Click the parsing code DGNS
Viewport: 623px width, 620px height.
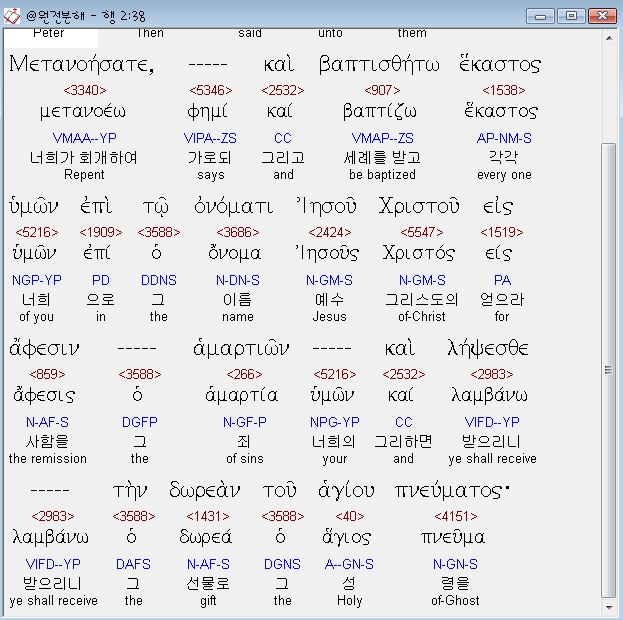point(282,564)
